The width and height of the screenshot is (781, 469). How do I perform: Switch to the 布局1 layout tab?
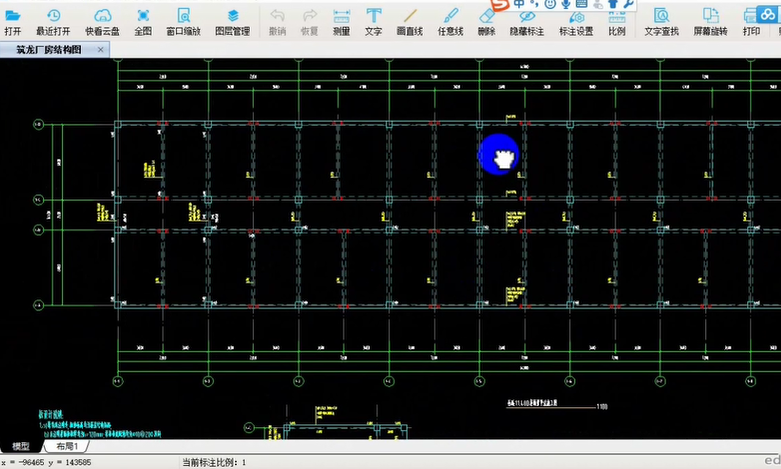coord(67,447)
